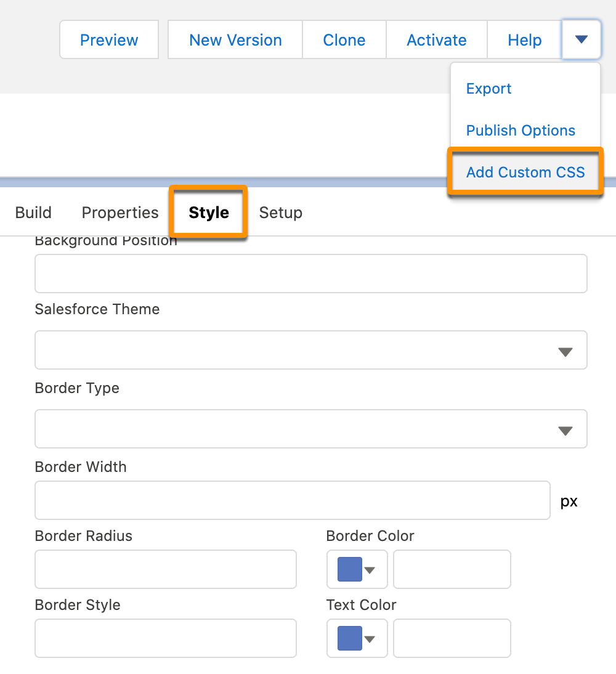Click into the Border Width field

pos(293,500)
